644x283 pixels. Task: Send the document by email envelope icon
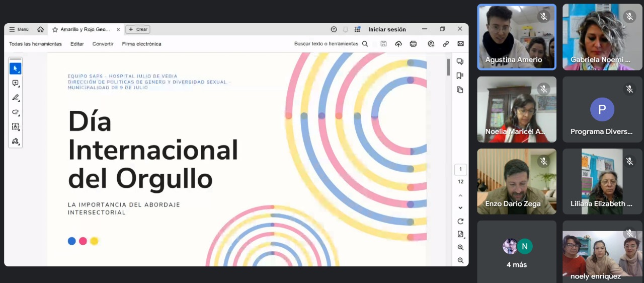click(x=460, y=44)
